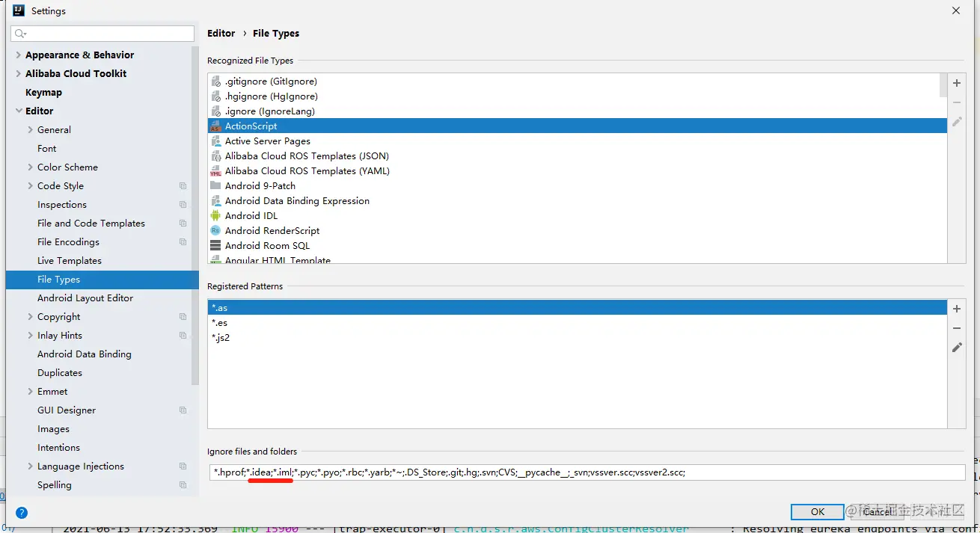The height and width of the screenshot is (533, 980).
Task: Open Live Templates settings
Action: 70,261
